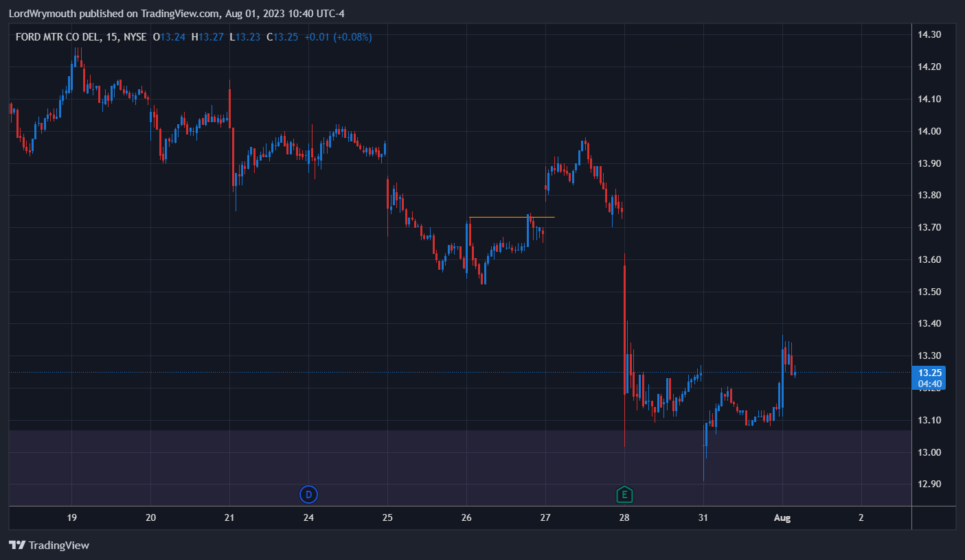The height and width of the screenshot is (560, 965).
Task: Click the dividend 'D' marker icon
Action: (309, 494)
